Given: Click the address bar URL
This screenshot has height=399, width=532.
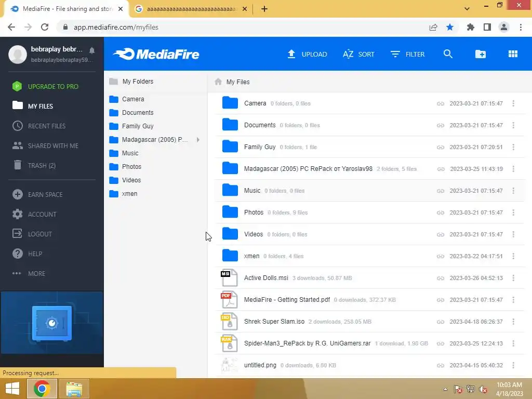Looking at the screenshot, I should 116,27.
